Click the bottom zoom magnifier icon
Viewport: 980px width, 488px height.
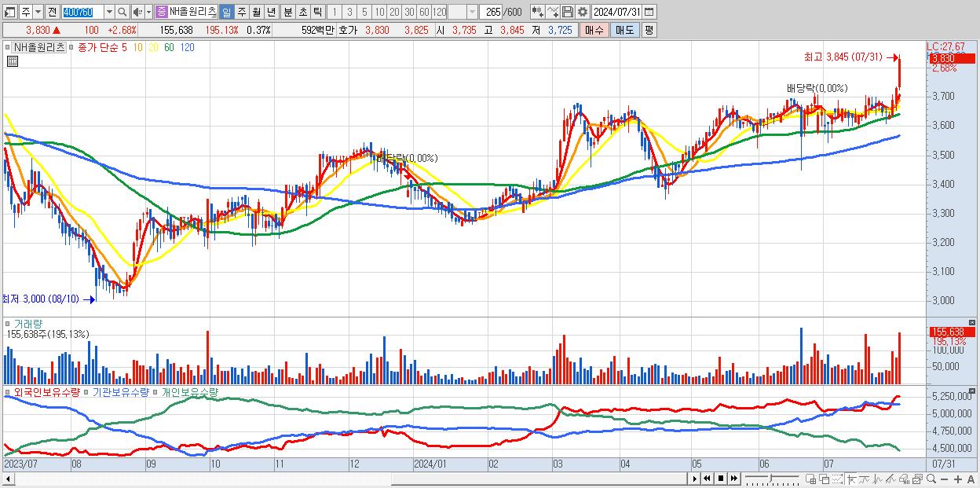coord(931,478)
